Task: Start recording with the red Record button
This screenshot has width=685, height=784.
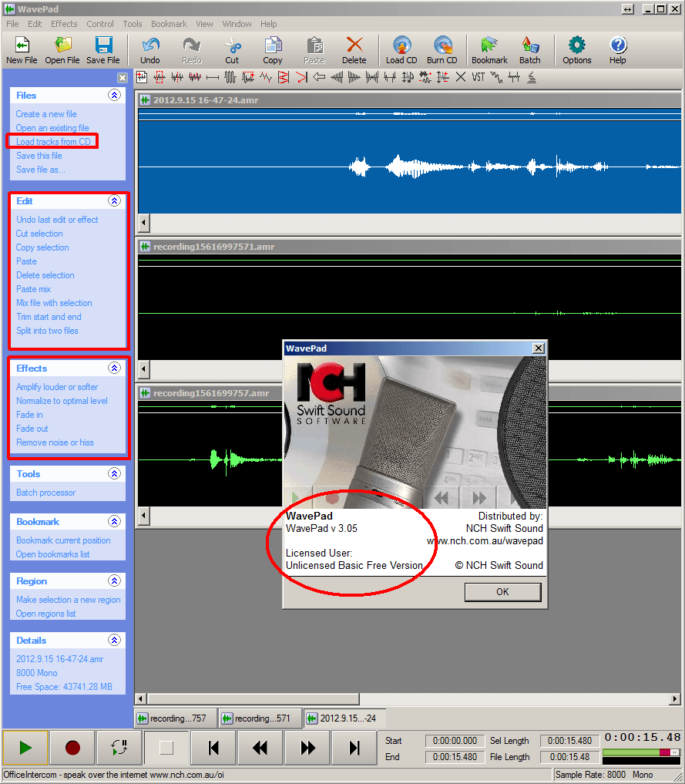Action: tap(72, 748)
